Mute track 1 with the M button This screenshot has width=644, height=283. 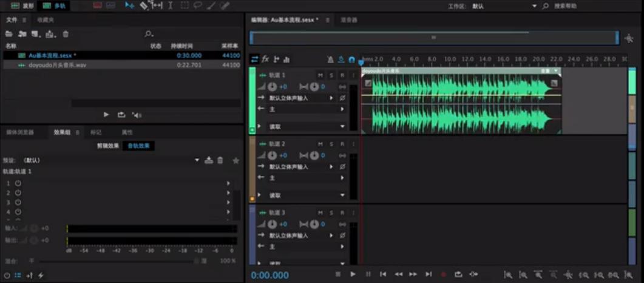pos(320,75)
